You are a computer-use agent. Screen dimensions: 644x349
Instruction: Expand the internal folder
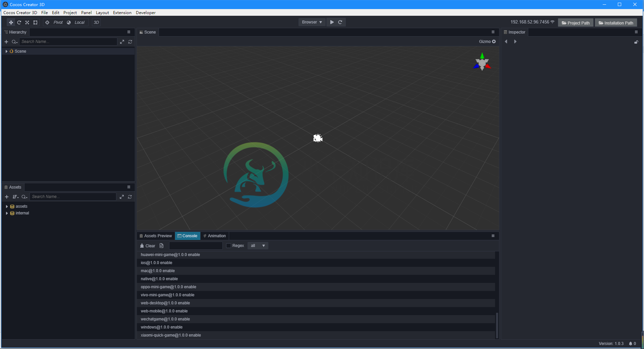(7, 213)
